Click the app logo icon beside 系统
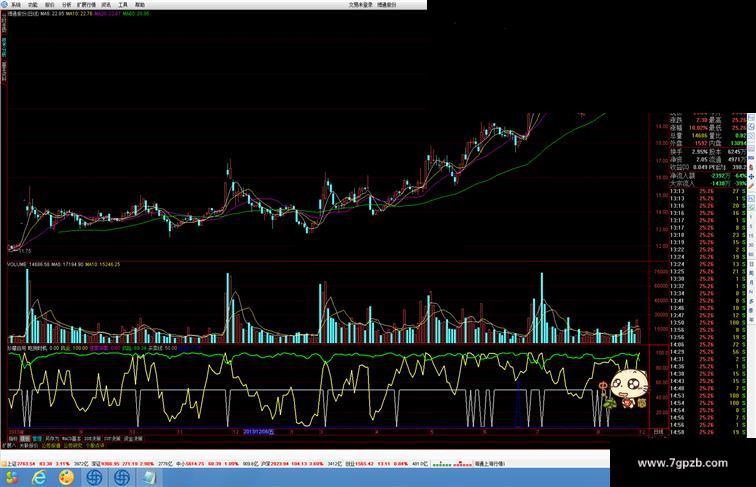This screenshot has width=756, height=487. tap(4, 4)
